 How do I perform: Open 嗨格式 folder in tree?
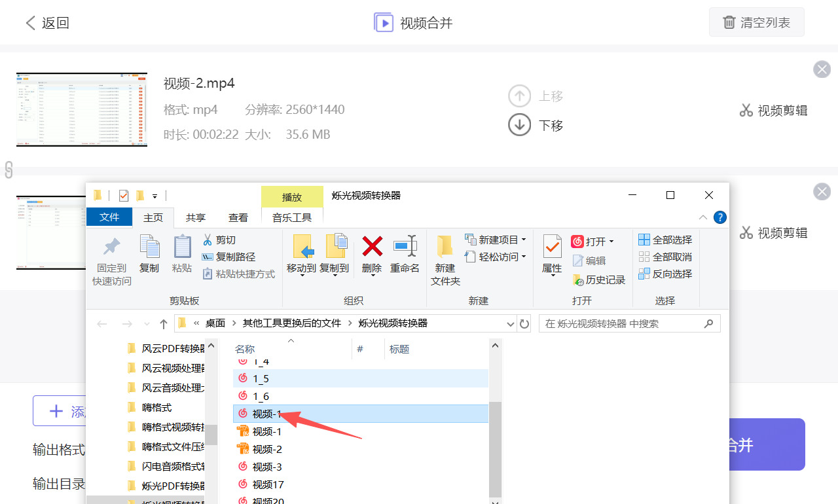coord(150,407)
